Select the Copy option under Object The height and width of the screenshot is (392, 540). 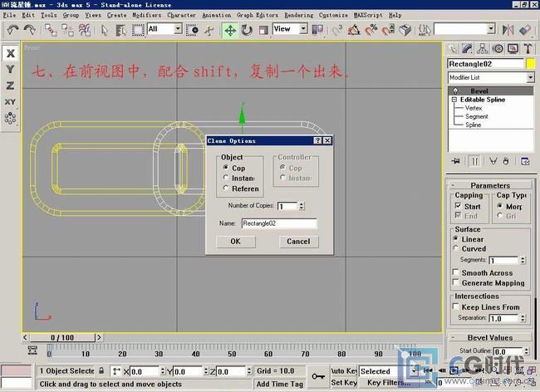click(226, 167)
